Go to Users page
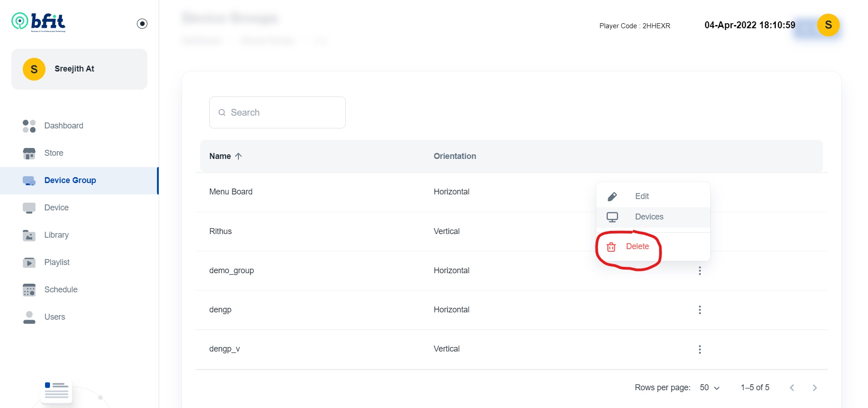This screenshot has width=868, height=408. 79,317
